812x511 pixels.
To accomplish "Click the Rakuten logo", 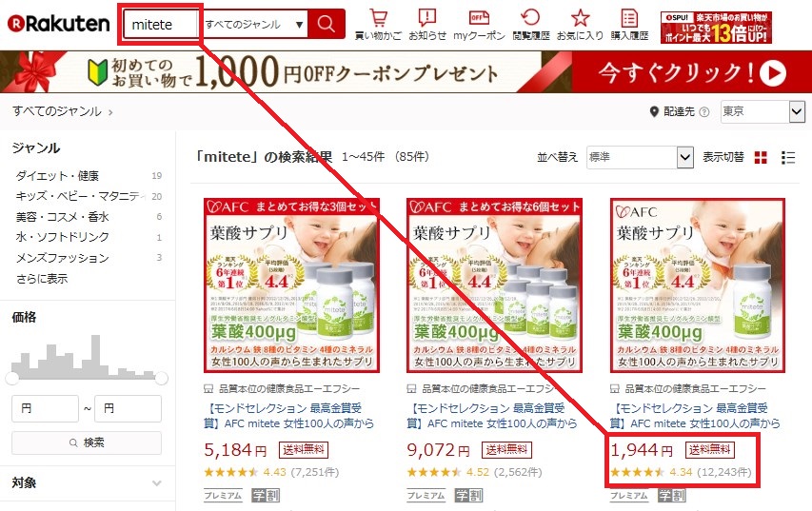I will 58,24.
